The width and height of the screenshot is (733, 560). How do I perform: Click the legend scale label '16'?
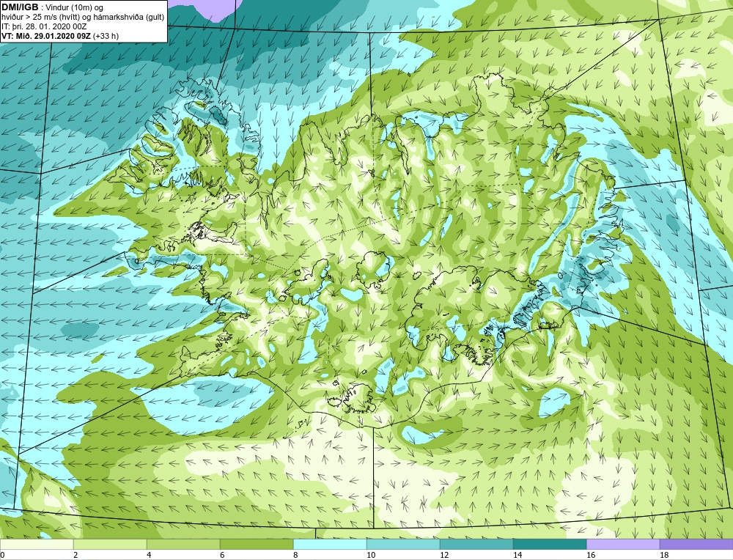point(591,555)
